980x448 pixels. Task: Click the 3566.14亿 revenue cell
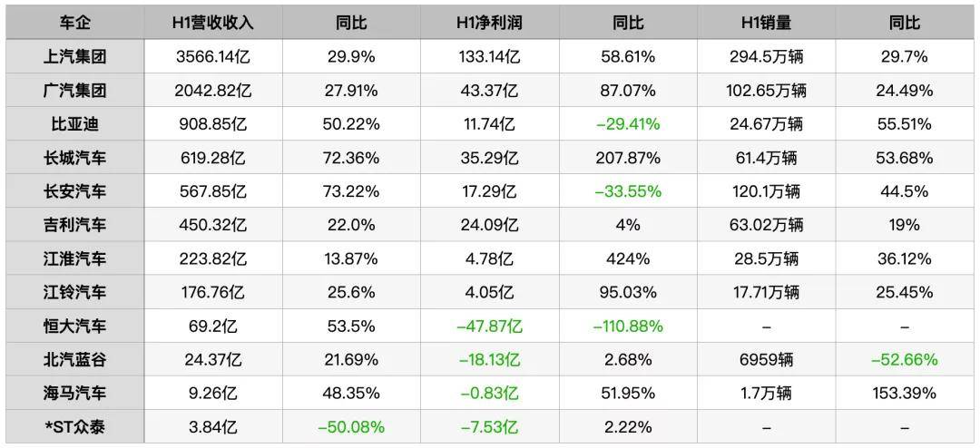213,57
